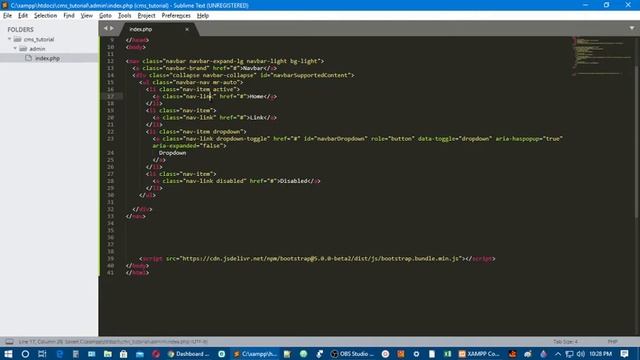The height and width of the screenshot is (360, 640).
Task: Open the Help menu
Action: click(203, 16)
